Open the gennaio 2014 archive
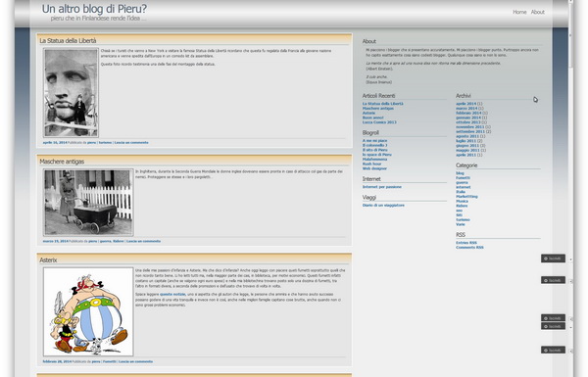Image resolution: width=588 pixels, height=377 pixels. 468,118
